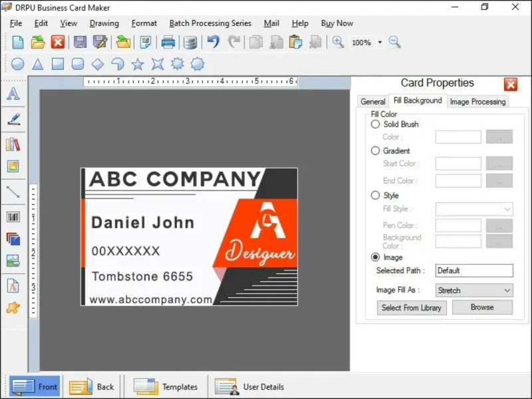Image resolution: width=532 pixels, height=399 pixels.
Task: Click the Solid Brush Color swatch box
Action: (x=458, y=137)
